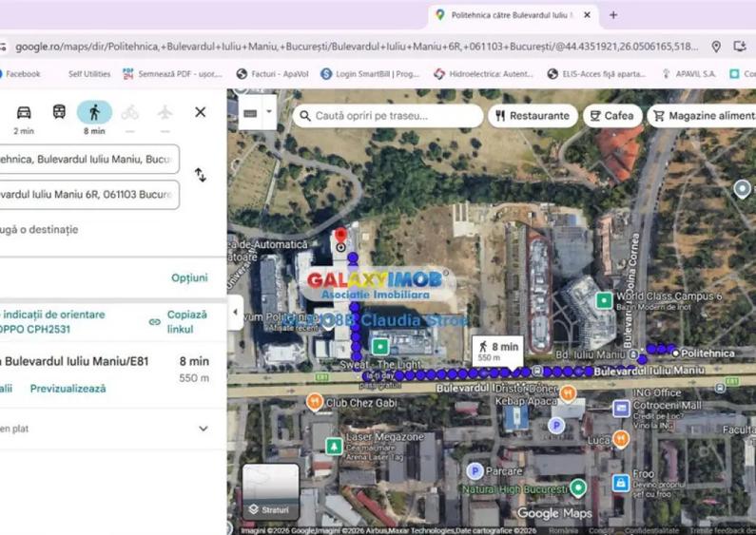Open the input tools dropdown arrow

click(x=269, y=111)
